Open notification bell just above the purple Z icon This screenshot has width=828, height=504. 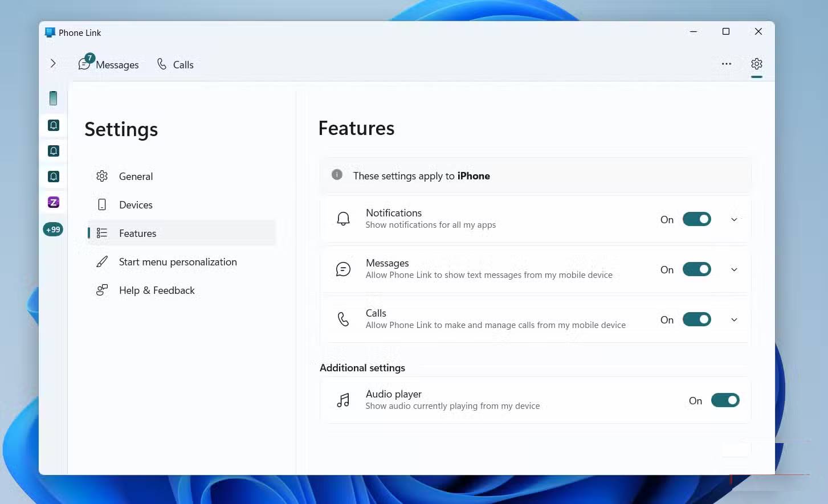click(54, 177)
